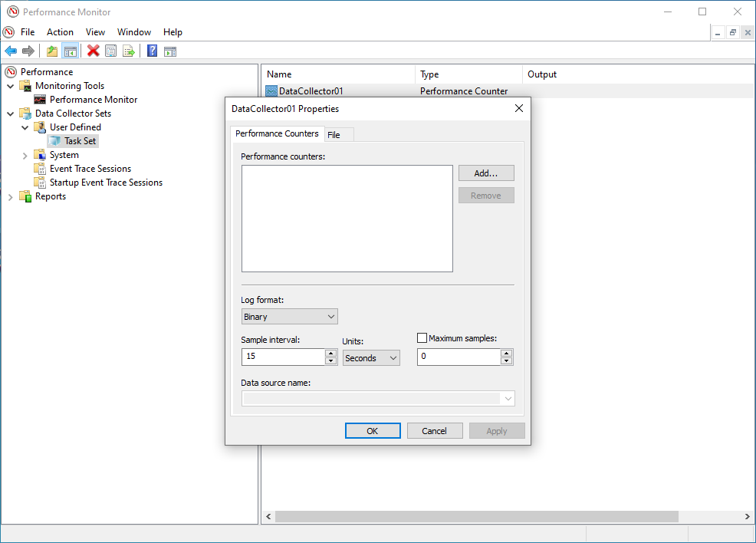This screenshot has height=543, width=756.
Task: Open the Action menu
Action: tap(60, 32)
